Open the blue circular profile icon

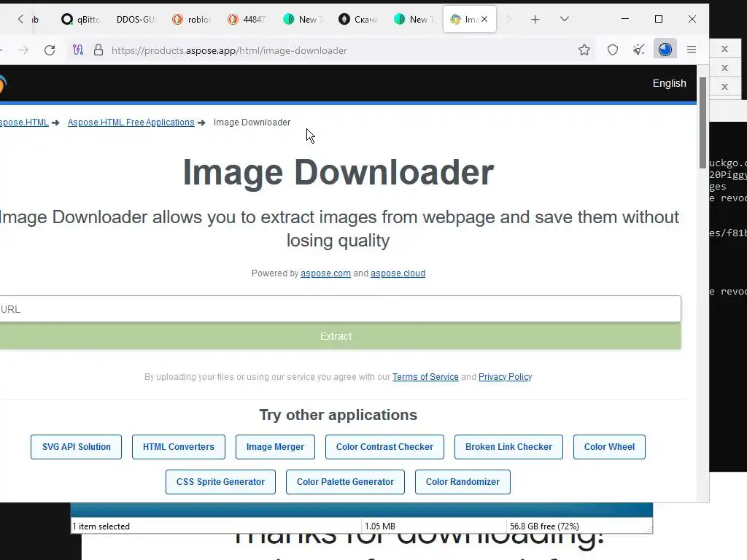[x=665, y=50]
